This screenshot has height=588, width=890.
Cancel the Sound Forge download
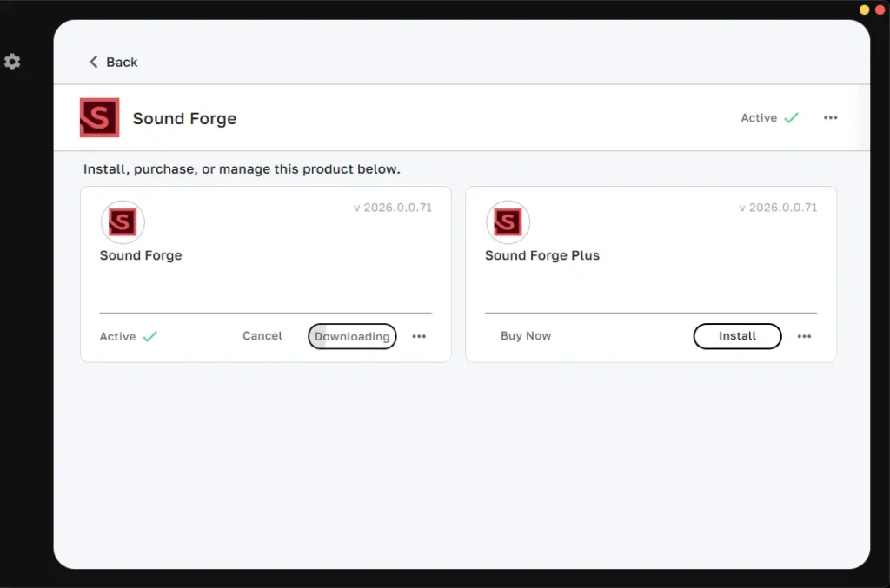click(262, 335)
